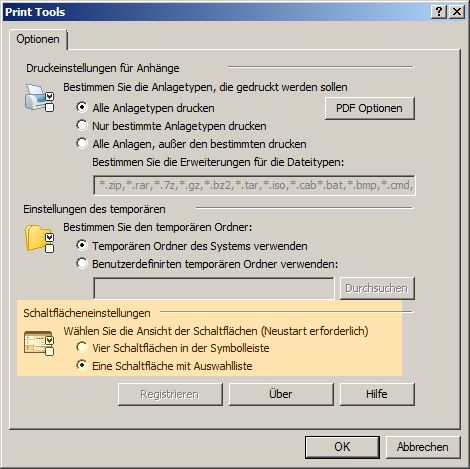Screen dimensions: 470x469
Task: Close the Print Tools dialog with X
Action: pyautogui.click(x=457, y=12)
